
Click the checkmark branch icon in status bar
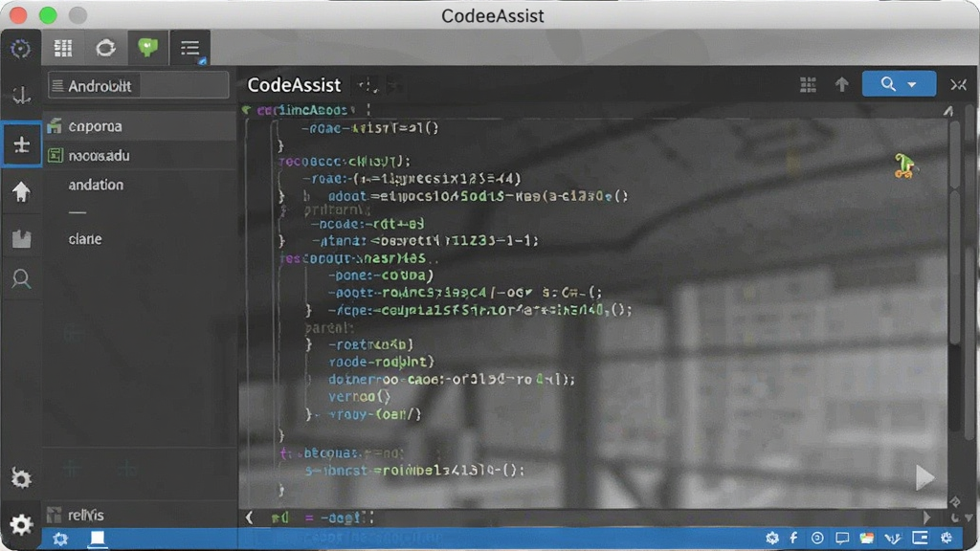[893, 538]
